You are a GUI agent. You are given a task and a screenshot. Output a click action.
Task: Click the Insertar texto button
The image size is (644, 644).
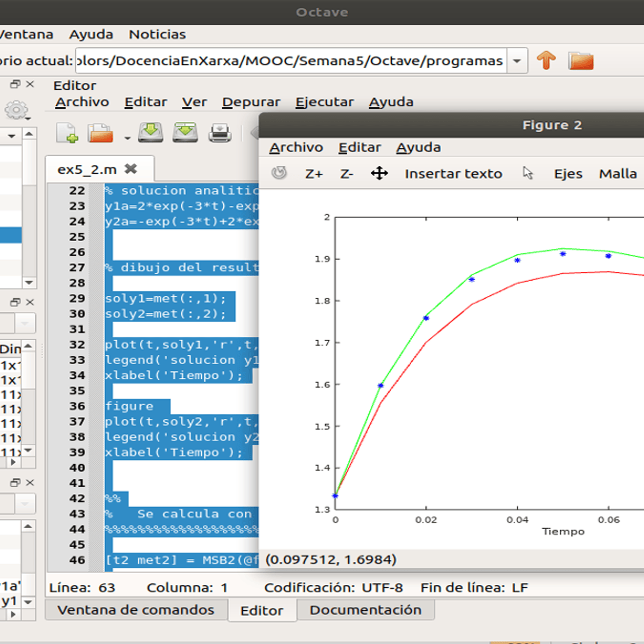click(453, 174)
